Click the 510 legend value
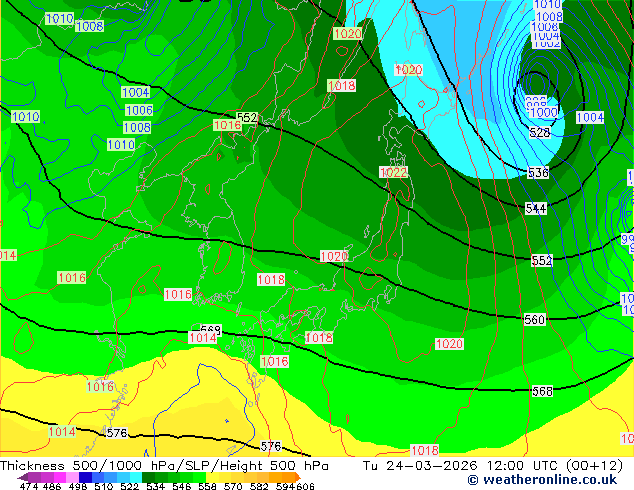634x490 pixels. [x=104, y=486]
